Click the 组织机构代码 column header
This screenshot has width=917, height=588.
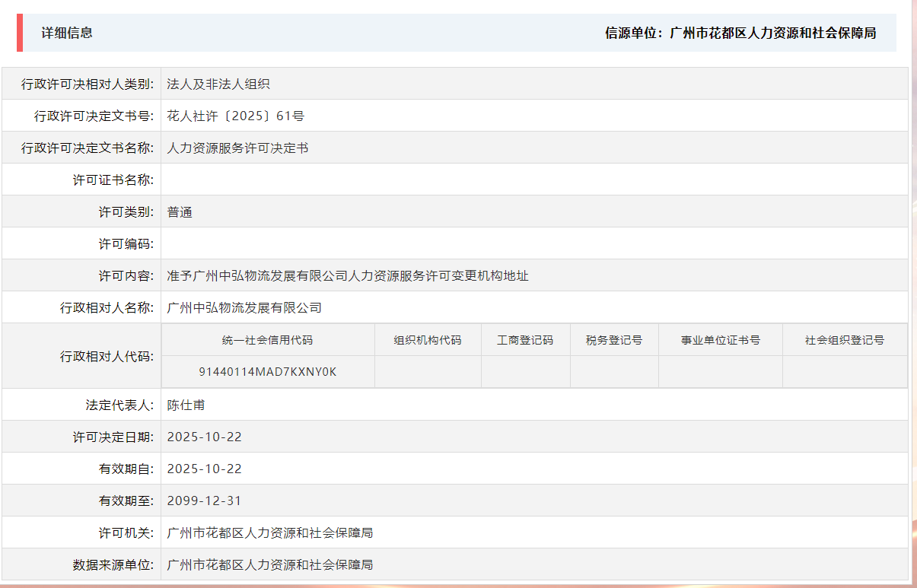pyautogui.click(x=428, y=339)
